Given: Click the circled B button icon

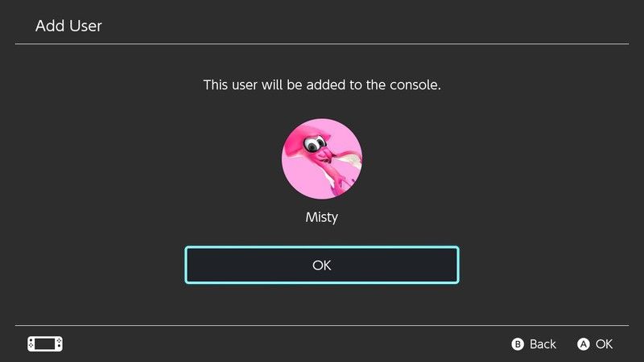Looking at the screenshot, I should click(x=518, y=344).
